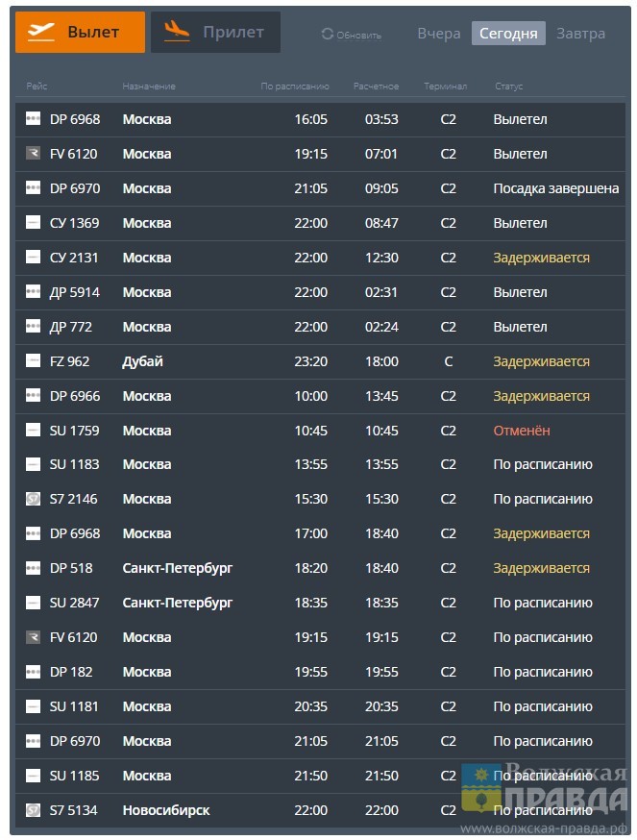Show yesterday's flights with Вчера
The image size is (637, 840).
pyautogui.click(x=439, y=34)
